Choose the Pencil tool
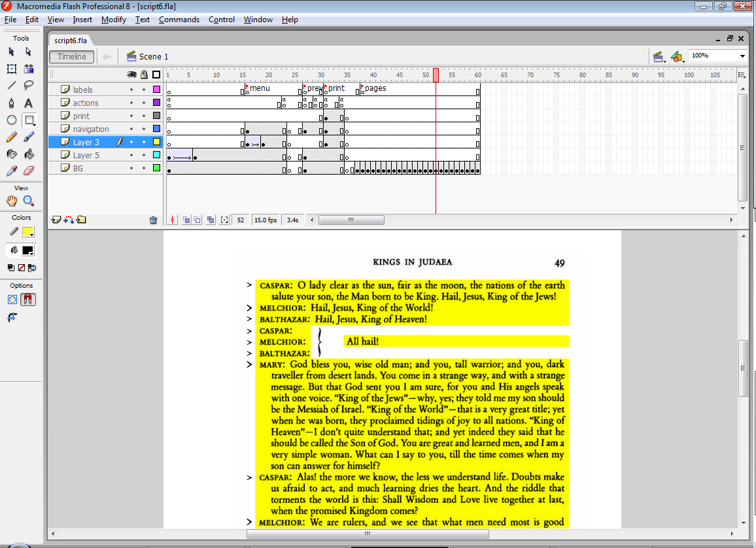Screen dimensions: 756x548 (12, 137)
